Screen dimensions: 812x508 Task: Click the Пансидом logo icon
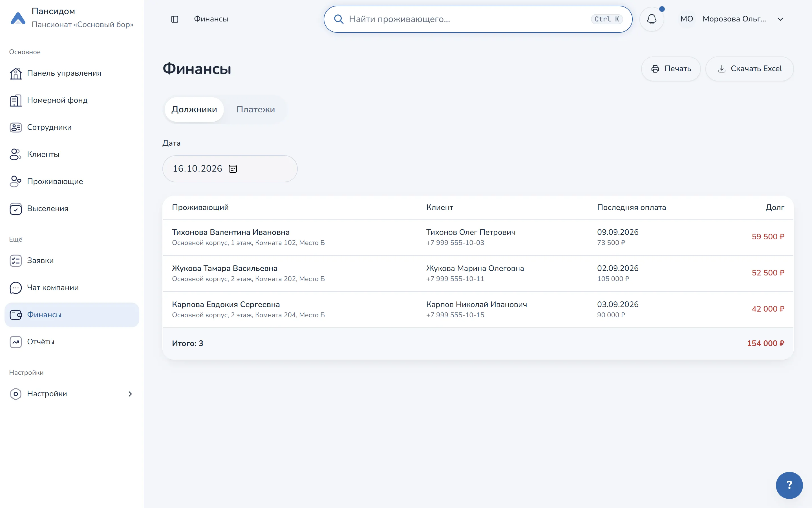pos(18,18)
